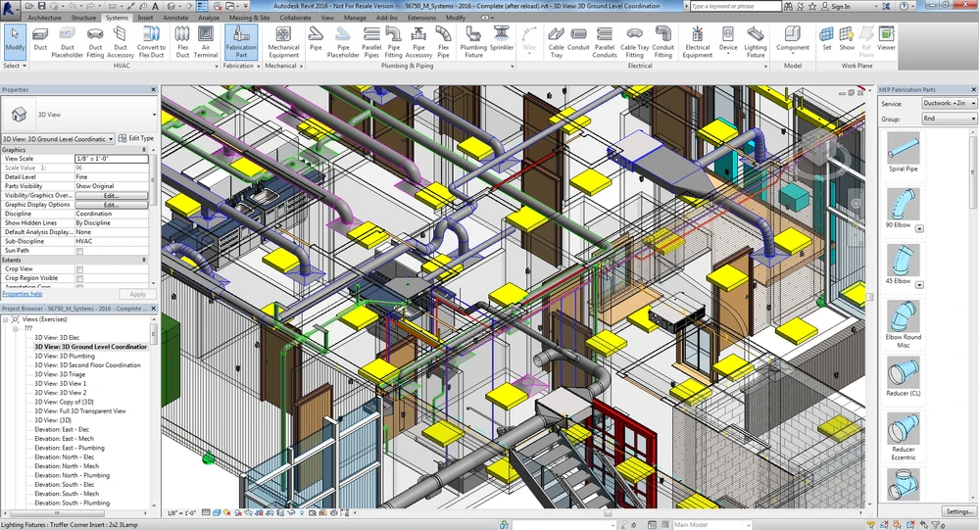Image resolution: width=980 pixels, height=530 pixels.
Task: Click the Settings button in Fabrication panel
Action: [958, 511]
